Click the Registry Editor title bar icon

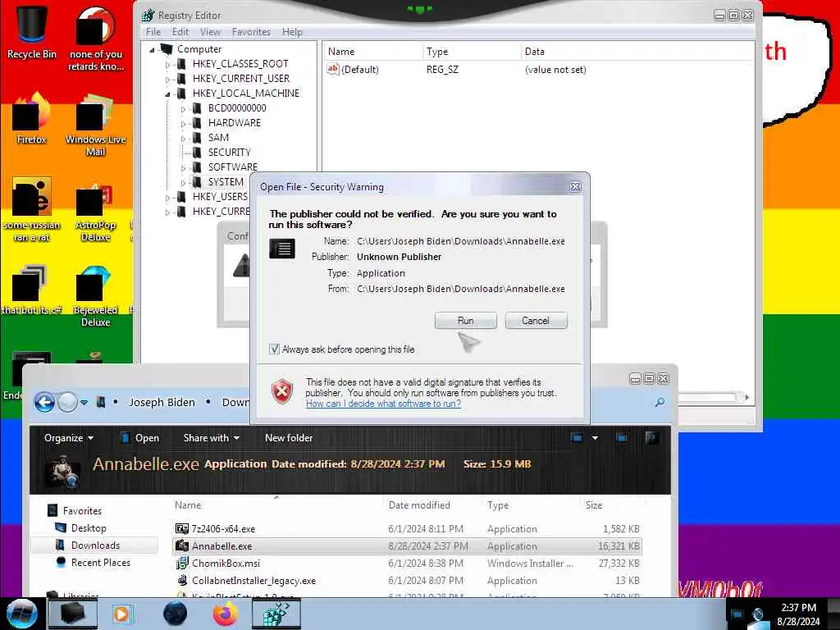point(148,15)
